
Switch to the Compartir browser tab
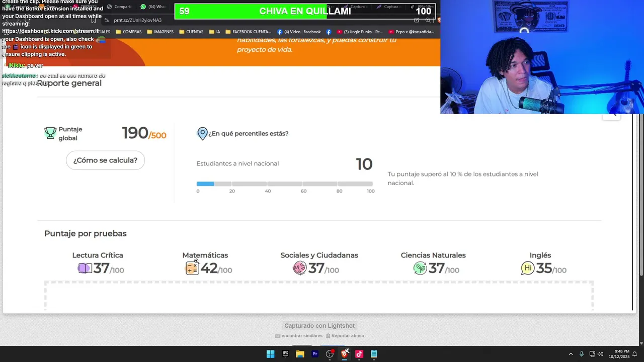(119, 7)
